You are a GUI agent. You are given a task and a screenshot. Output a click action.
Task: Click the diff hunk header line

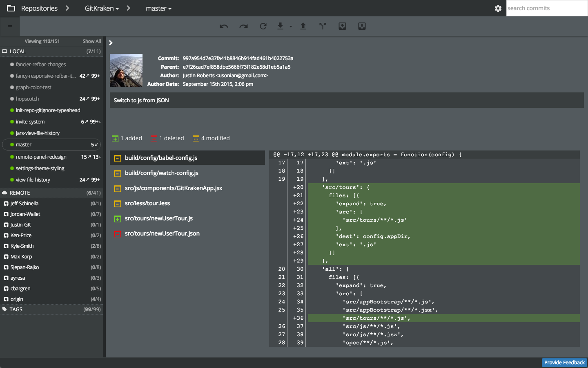point(424,155)
